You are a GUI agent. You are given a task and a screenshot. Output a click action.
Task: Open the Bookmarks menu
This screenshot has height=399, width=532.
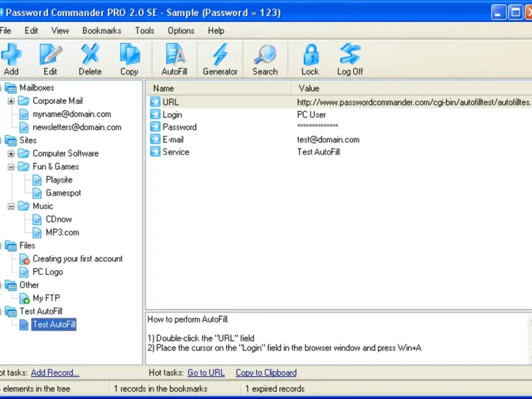click(x=102, y=31)
